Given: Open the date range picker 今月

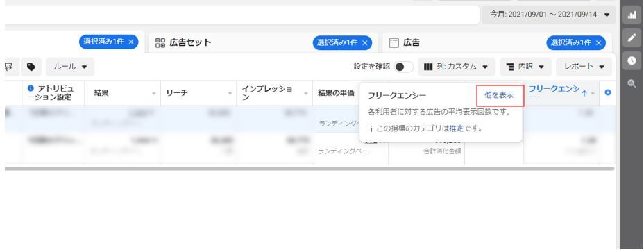Looking at the screenshot, I should coord(549,15).
